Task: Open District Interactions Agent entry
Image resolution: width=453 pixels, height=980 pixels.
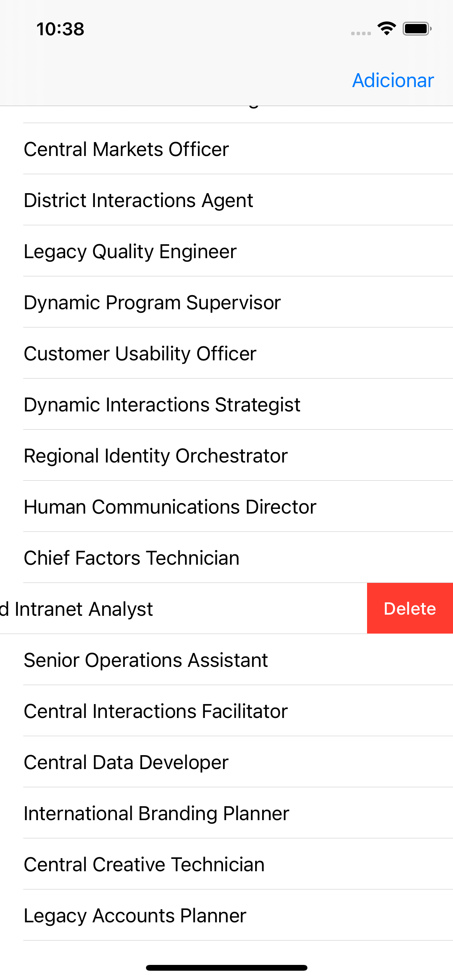Action: click(x=226, y=200)
